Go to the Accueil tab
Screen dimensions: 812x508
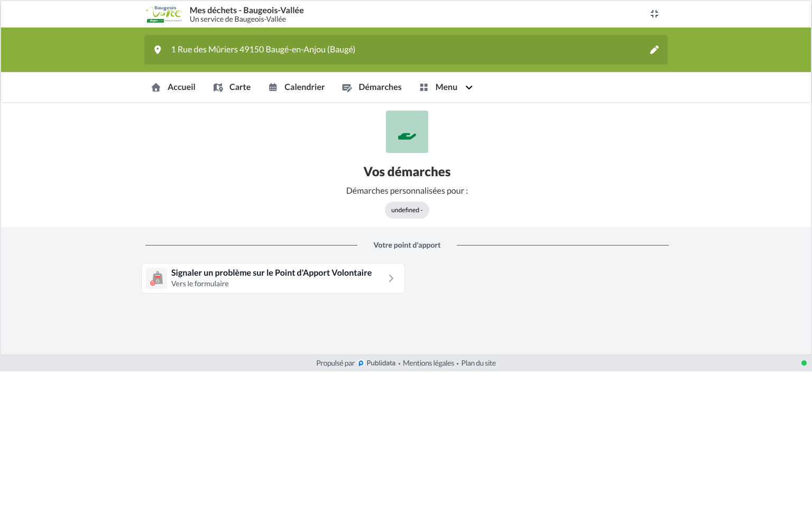pos(173,87)
